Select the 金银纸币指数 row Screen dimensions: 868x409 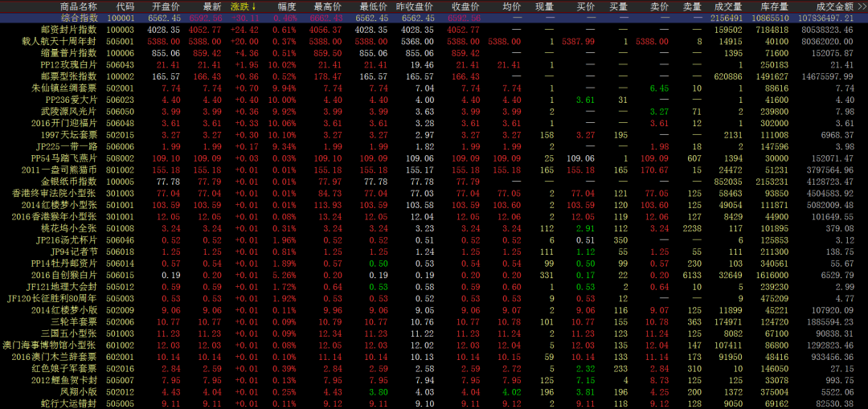[x=434, y=182]
